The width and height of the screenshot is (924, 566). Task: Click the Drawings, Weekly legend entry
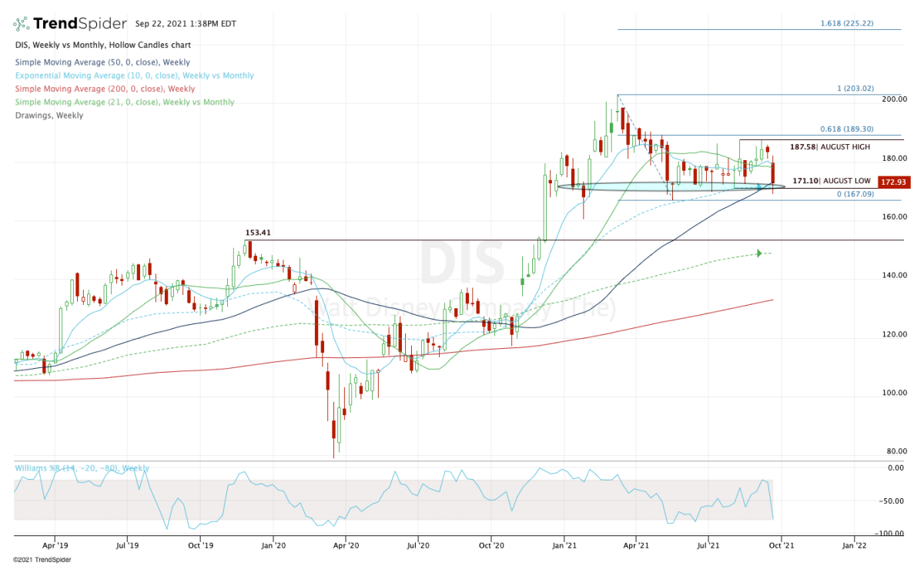[49, 116]
